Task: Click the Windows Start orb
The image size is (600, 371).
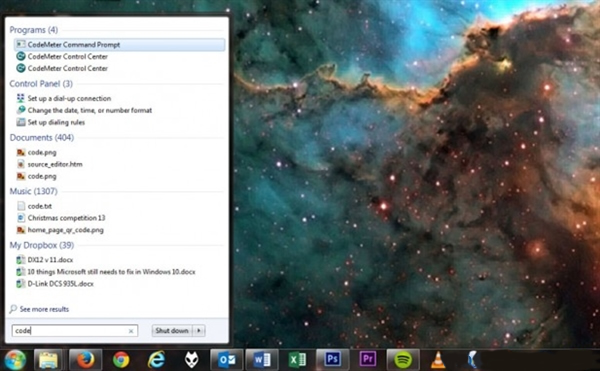Action: coord(15,360)
